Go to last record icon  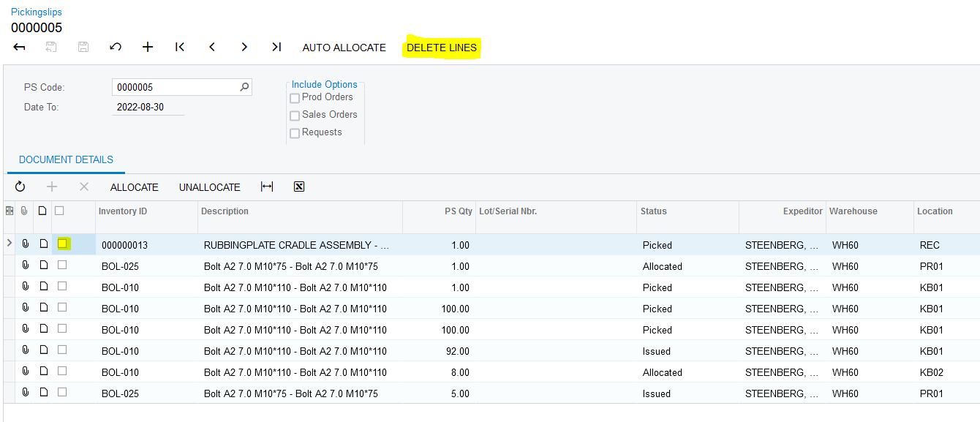pyautogui.click(x=276, y=47)
